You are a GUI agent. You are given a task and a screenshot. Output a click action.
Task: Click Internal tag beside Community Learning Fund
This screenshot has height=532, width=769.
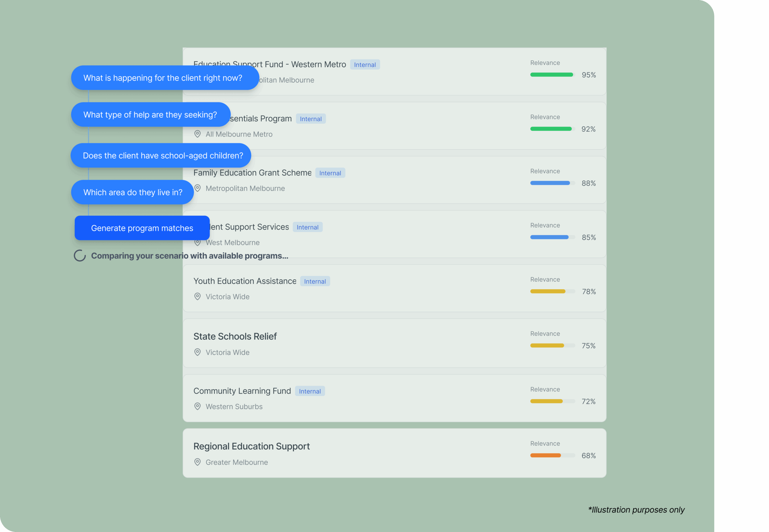(x=310, y=391)
